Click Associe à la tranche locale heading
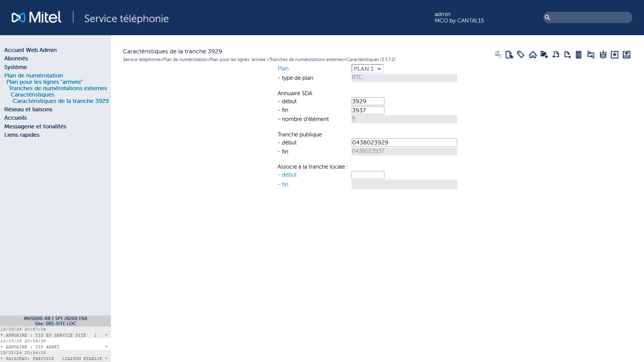This screenshot has width=644, height=362. (313, 167)
